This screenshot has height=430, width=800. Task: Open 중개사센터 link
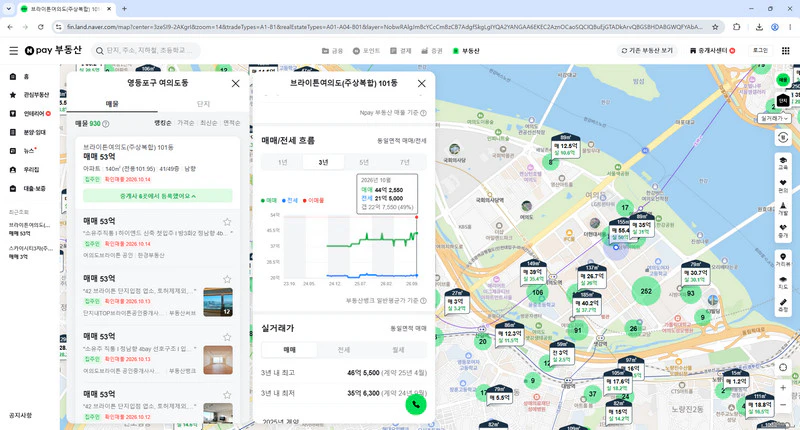(x=712, y=50)
